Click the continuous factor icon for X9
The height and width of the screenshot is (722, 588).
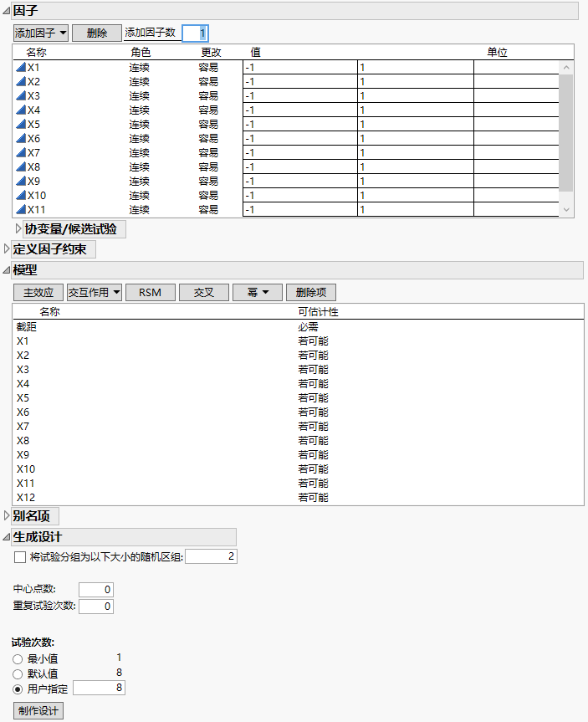pos(21,182)
